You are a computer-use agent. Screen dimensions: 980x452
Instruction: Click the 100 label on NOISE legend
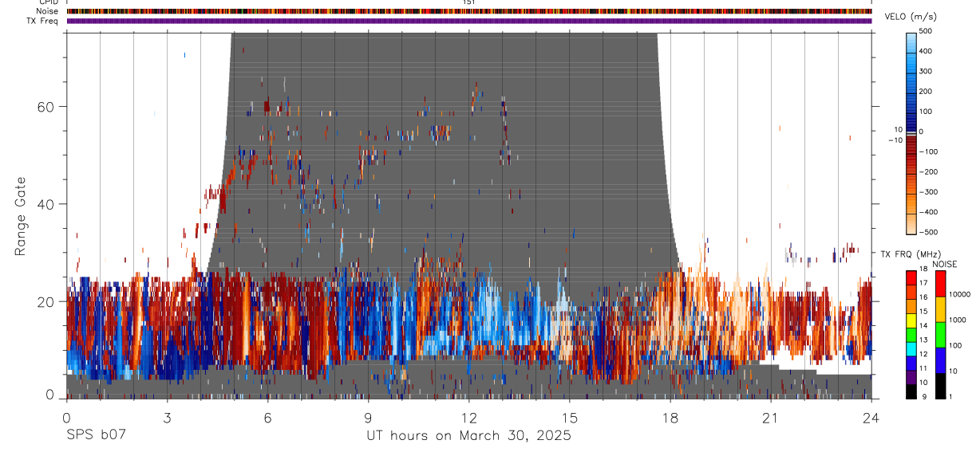coord(955,345)
